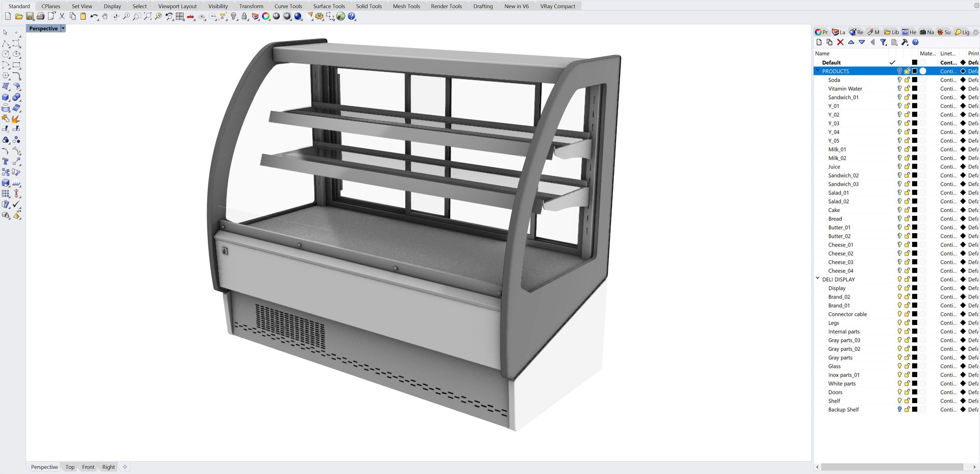Select the Pan hand tool
The width and height of the screenshot is (980, 474).
click(105, 16)
